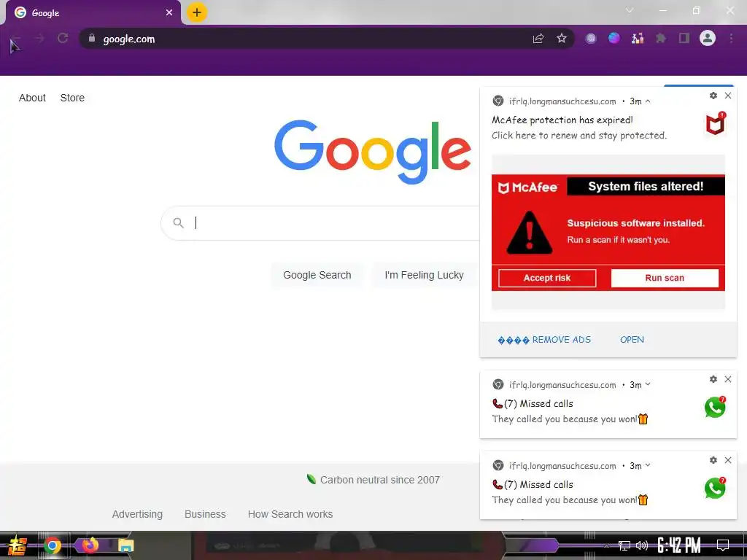The image size is (747, 560).
Task: Open the Advertising footer link
Action: (x=137, y=514)
